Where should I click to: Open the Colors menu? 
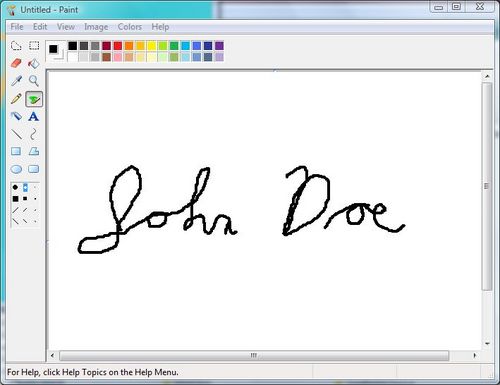click(130, 27)
